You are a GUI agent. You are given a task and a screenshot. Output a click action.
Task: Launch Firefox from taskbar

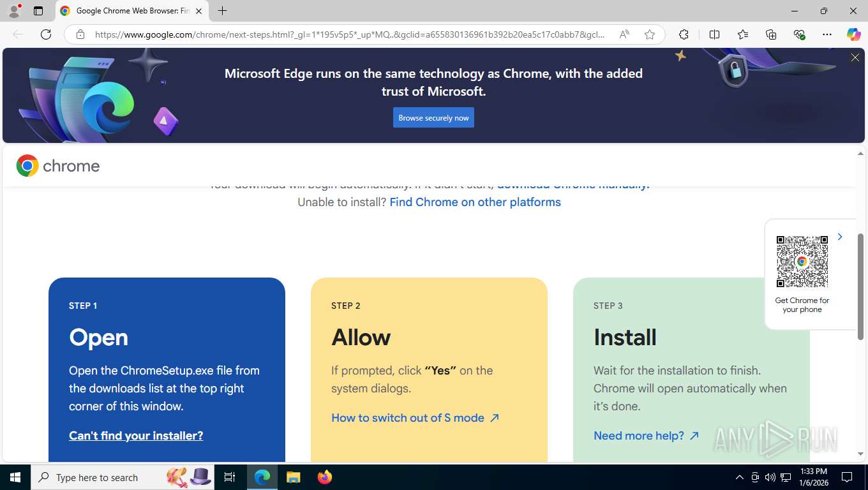(x=324, y=477)
